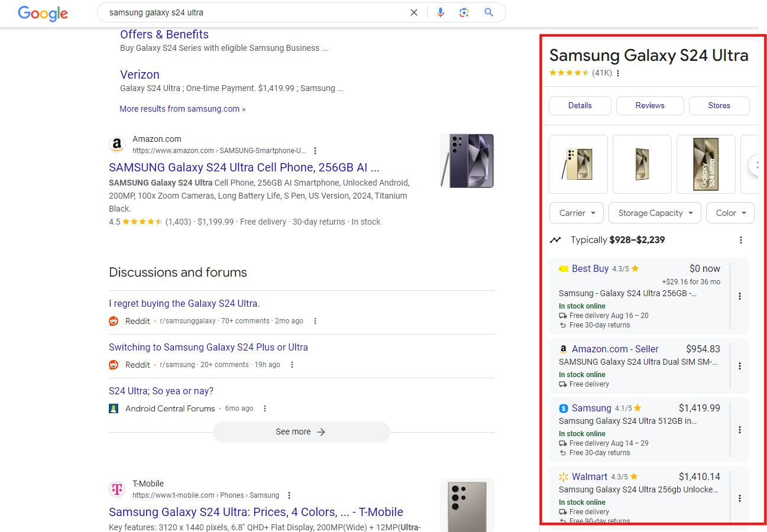Switch to the Stores tab

click(719, 106)
